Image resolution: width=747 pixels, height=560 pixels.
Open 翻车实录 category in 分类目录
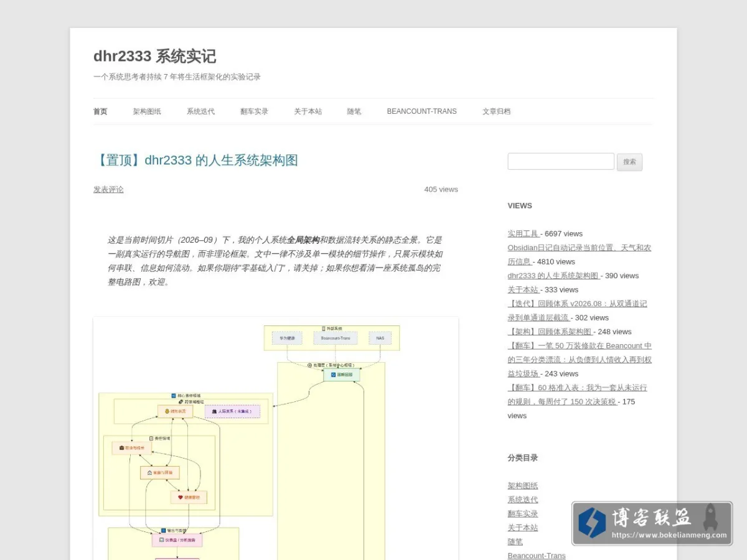click(x=523, y=514)
